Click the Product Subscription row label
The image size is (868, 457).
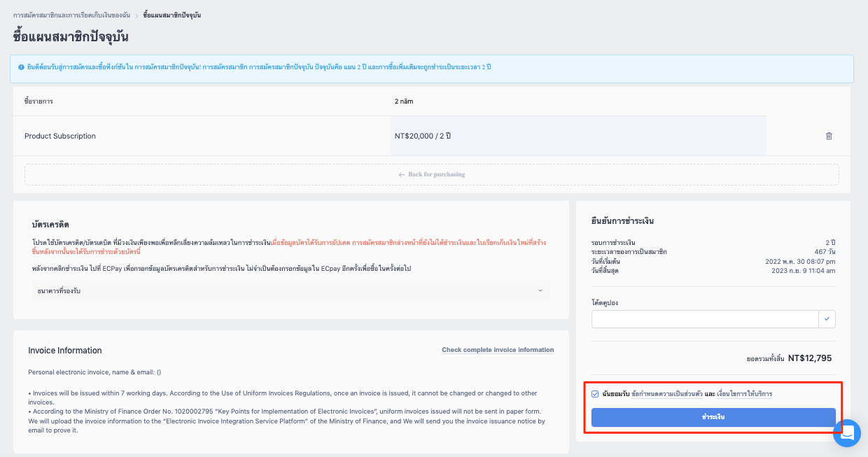coord(60,136)
